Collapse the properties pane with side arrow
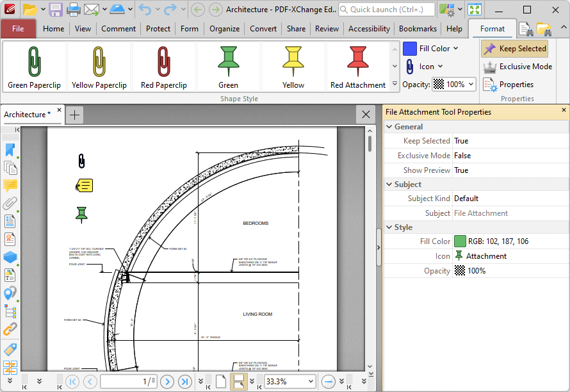This screenshot has width=570, height=392. pos(379,248)
